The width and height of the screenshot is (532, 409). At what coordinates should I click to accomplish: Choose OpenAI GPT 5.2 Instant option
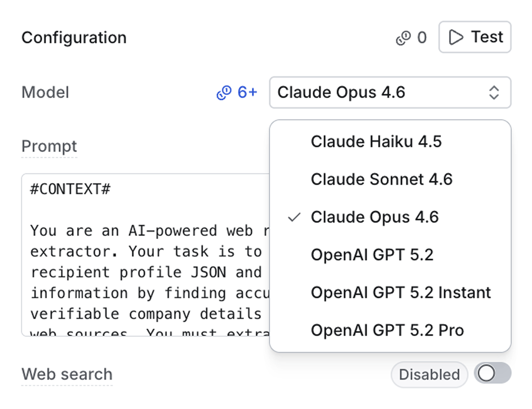point(401,293)
